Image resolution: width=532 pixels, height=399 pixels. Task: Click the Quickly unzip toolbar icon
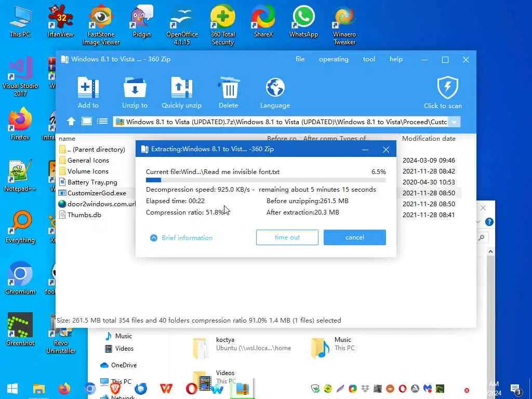tap(181, 87)
